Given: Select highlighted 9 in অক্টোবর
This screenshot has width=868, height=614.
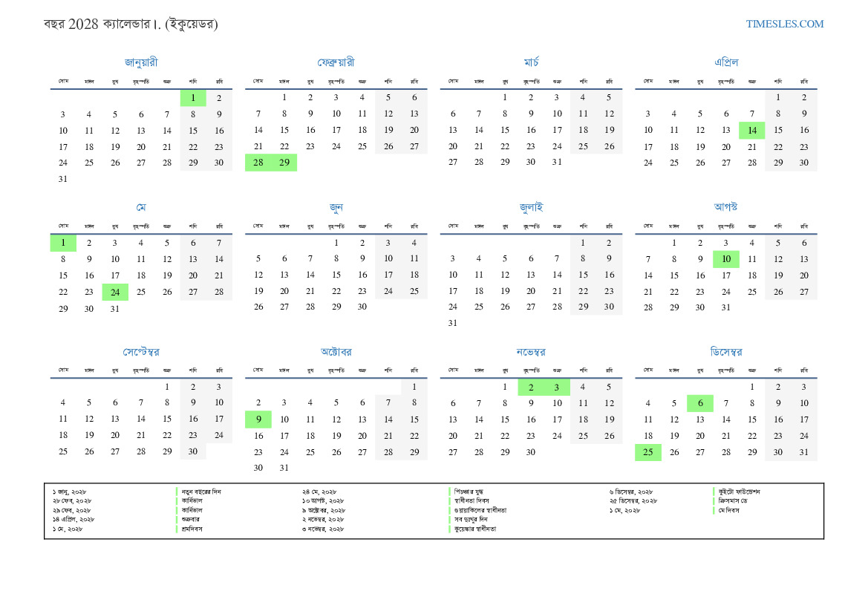Looking at the screenshot, I should pos(258,419).
